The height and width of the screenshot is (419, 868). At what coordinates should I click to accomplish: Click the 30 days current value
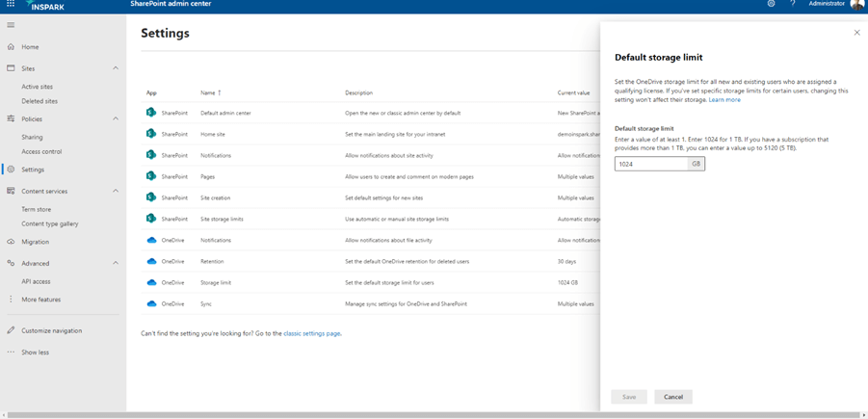pos(566,261)
